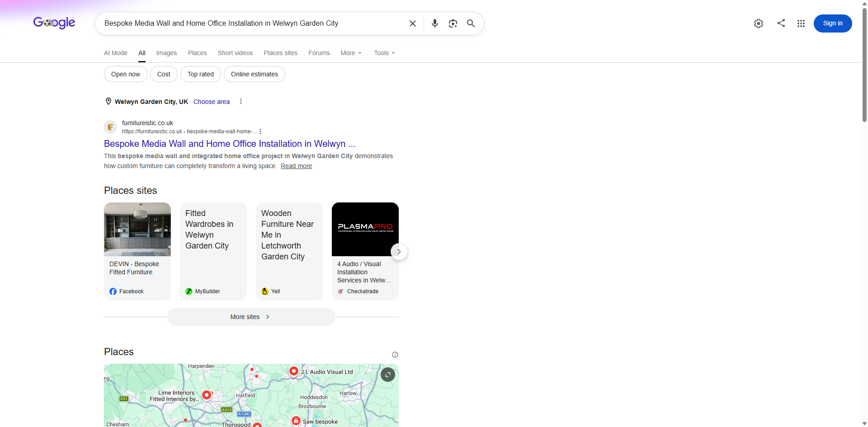Open the Google apps grid icon
The height and width of the screenshot is (427, 868).
[801, 23]
